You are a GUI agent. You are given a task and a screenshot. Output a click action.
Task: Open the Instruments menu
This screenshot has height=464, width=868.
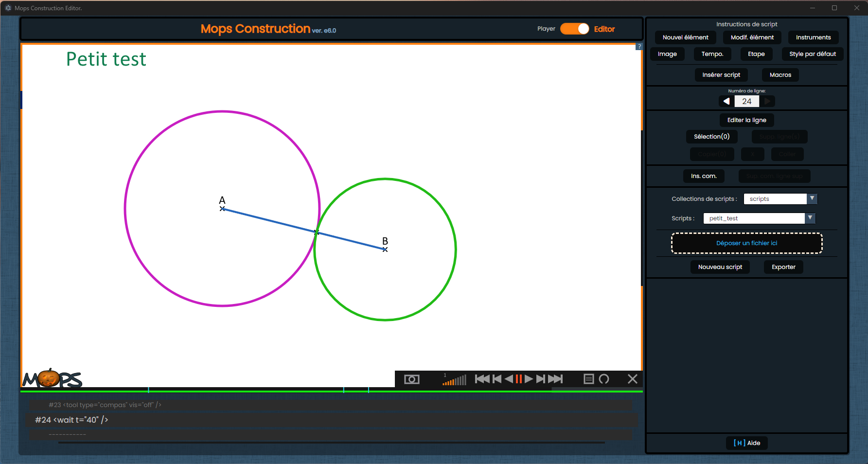tap(813, 37)
